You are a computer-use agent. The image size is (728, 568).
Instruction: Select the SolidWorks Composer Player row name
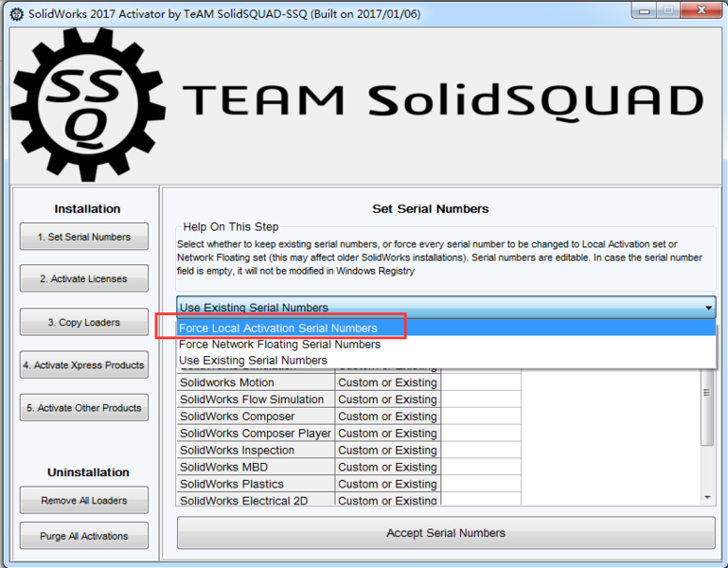coord(256,433)
